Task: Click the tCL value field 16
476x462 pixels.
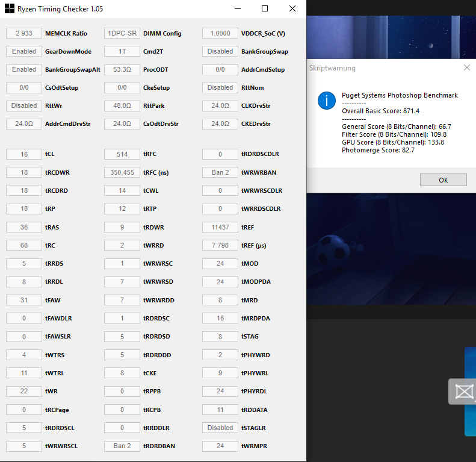Action: click(x=24, y=154)
